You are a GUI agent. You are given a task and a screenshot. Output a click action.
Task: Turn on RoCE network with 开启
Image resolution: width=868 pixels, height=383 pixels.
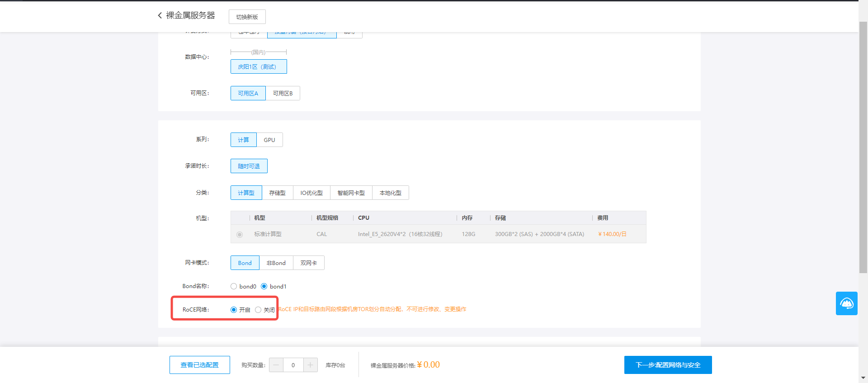[x=234, y=310]
